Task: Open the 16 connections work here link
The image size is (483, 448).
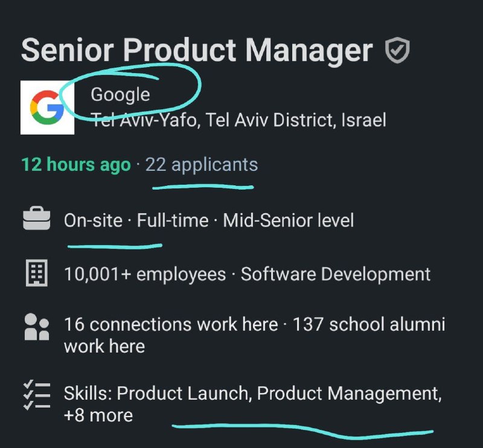Action: click(x=171, y=324)
